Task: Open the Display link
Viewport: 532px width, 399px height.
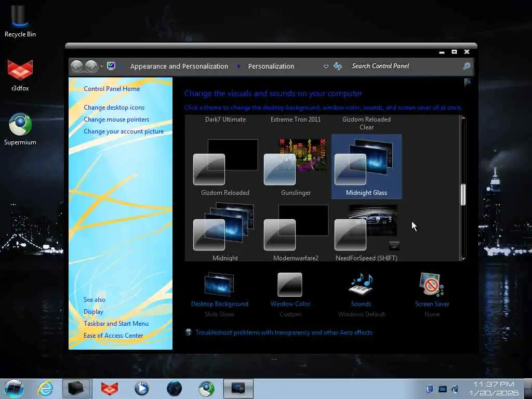Action: (94, 312)
